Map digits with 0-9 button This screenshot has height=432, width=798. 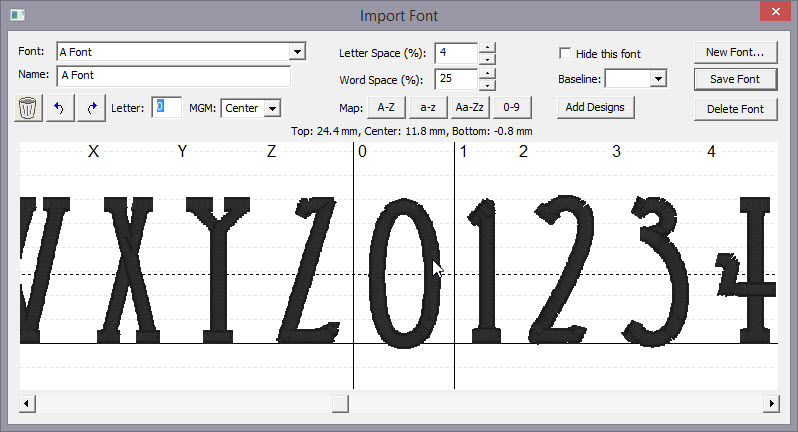(x=511, y=106)
